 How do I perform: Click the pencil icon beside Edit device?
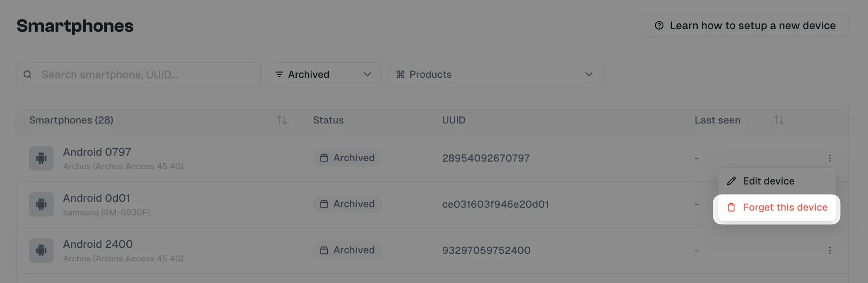pyautogui.click(x=731, y=181)
